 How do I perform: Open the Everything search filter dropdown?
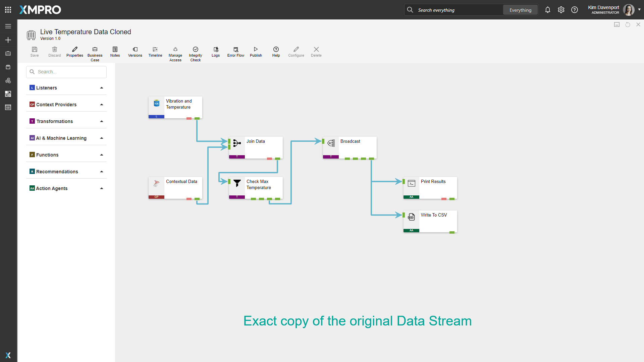pyautogui.click(x=520, y=10)
